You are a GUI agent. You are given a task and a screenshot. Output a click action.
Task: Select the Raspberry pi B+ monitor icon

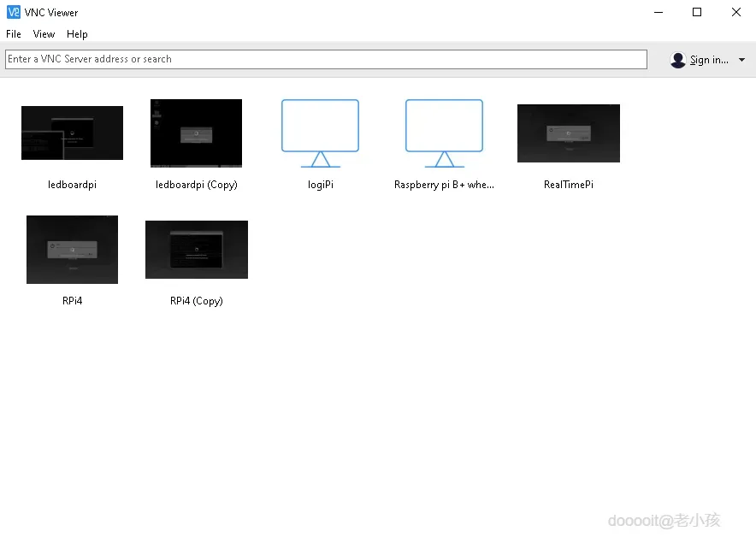click(444, 133)
